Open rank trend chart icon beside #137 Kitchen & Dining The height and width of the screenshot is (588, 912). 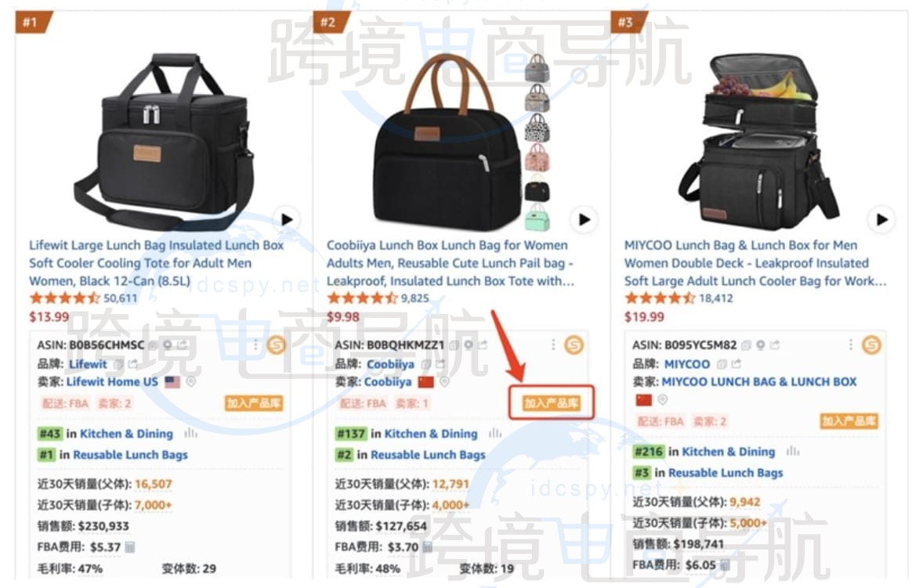(x=495, y=434)
